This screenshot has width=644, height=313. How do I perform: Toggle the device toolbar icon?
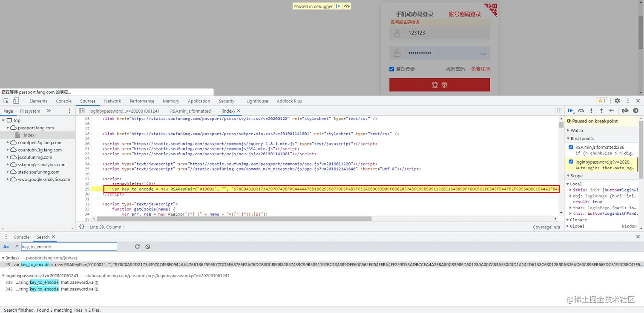coord(16,101)
